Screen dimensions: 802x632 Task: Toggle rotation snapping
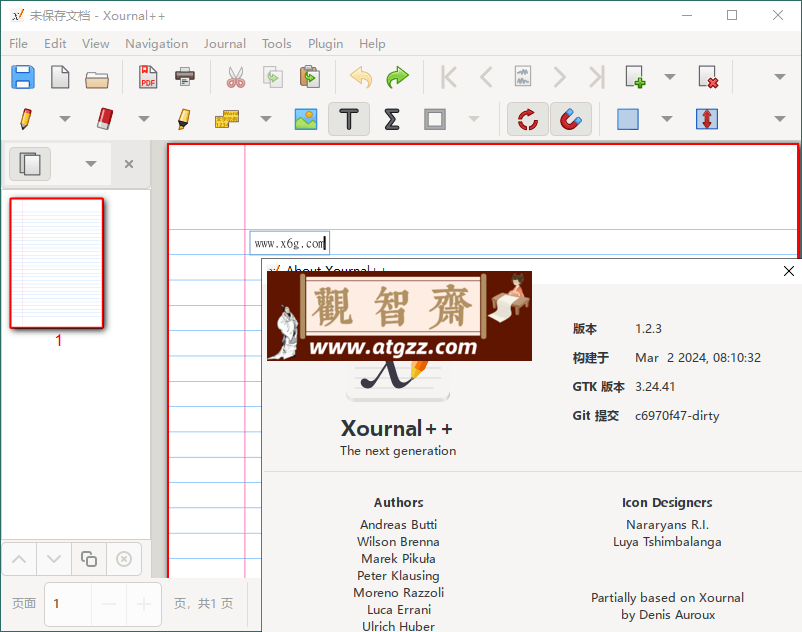click(527, 119)
